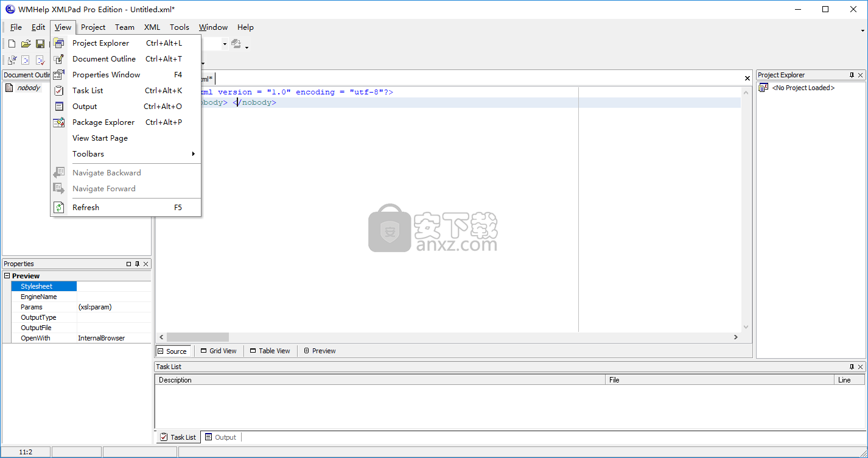Click the second icon in the second toolbar row

(26, 60)
